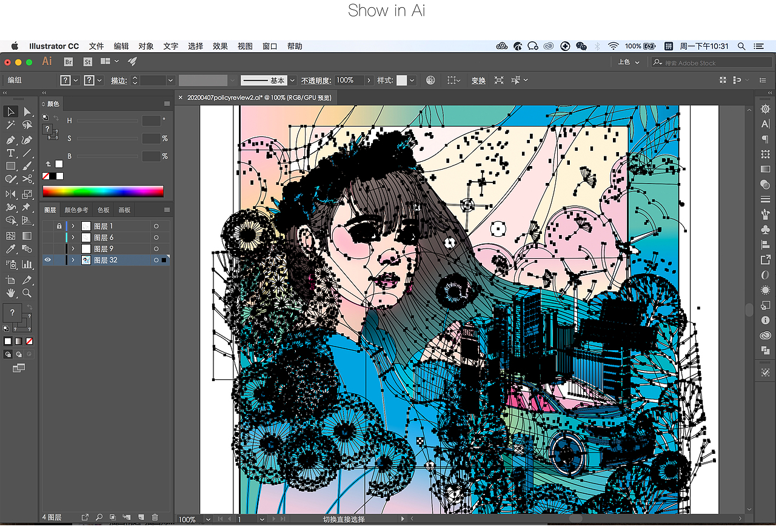776x532 pixels.
Task: Click the 变换 transform button
Action: (478, 81)
